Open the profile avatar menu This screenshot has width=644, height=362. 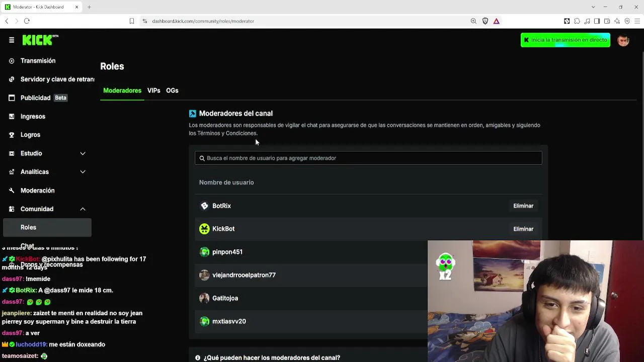(623, 40)
